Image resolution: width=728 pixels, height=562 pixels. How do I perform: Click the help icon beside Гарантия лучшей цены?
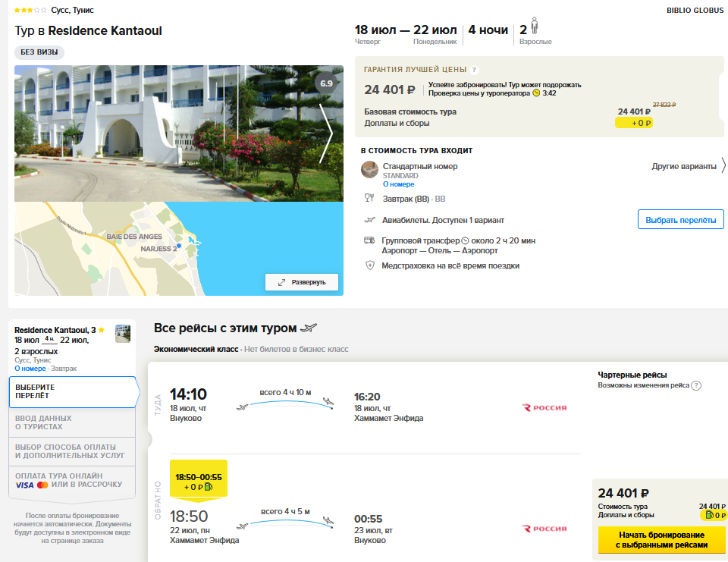coord(475,69)
